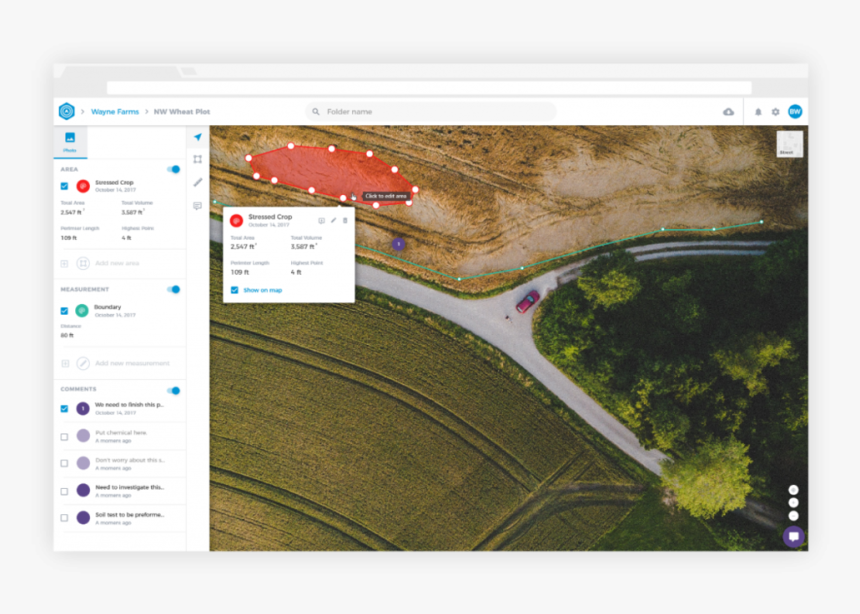
Task: Open the BW user avatar menu
Action: point(795,112)
